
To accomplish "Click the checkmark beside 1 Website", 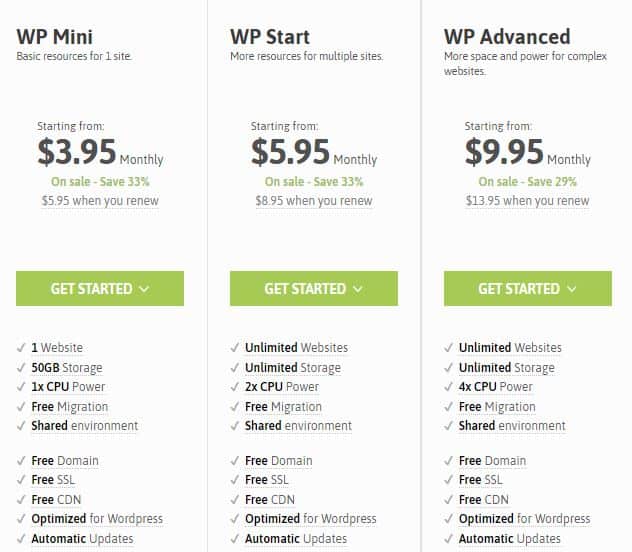I will click(x=21, y=347).
